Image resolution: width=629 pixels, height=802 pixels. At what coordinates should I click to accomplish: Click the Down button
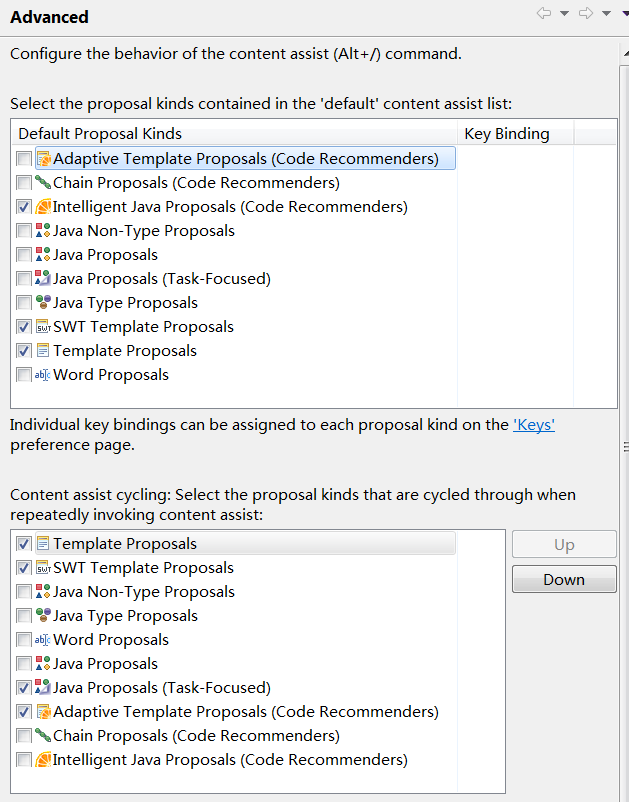coord(564,579)
